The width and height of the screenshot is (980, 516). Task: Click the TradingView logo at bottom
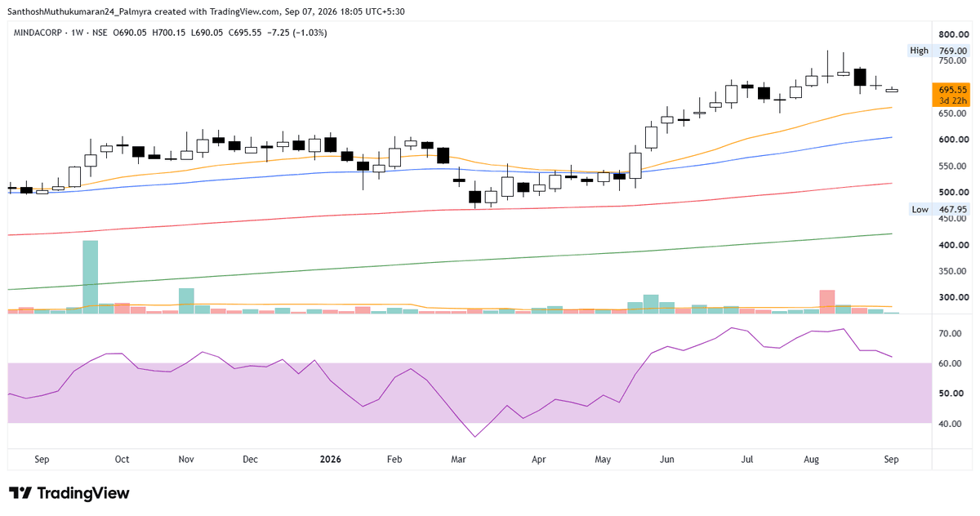pyautogui.click(x=69, y=493)
